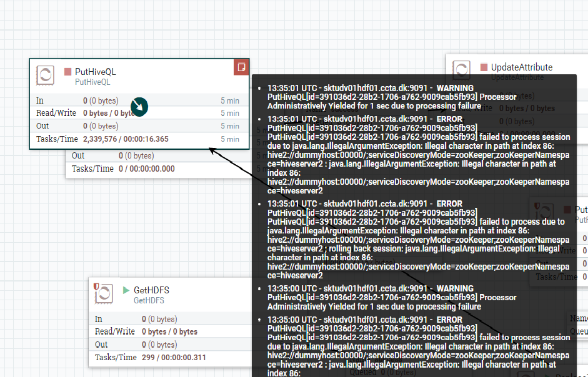Click the Queued 0 (0 bytes) connection label at bottom

[x=382, y=373]
